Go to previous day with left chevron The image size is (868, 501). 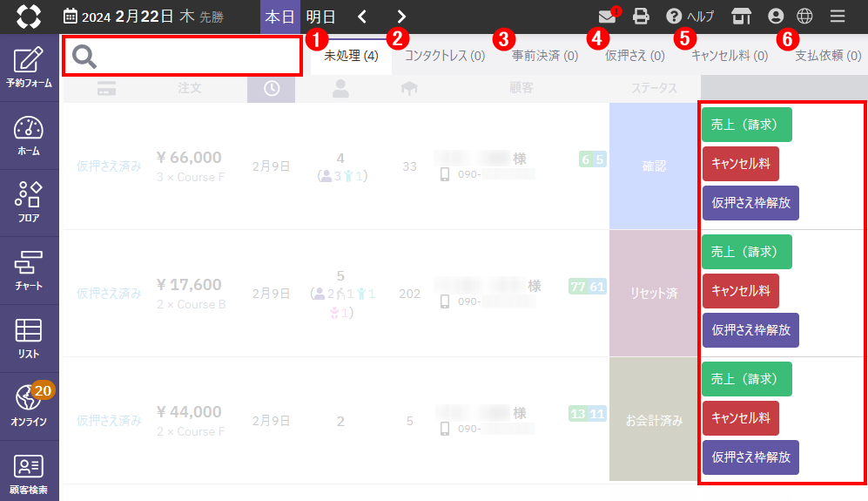[362, 16]
